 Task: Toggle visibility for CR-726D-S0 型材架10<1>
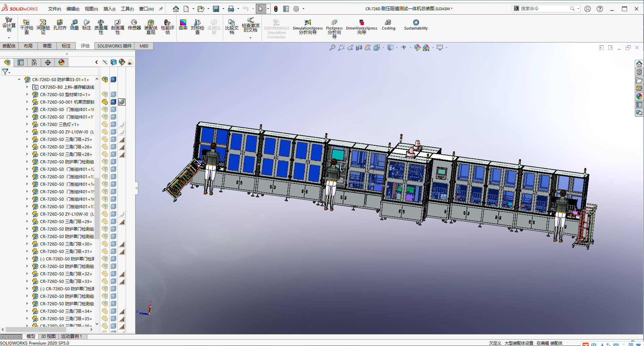pos(105,94)
